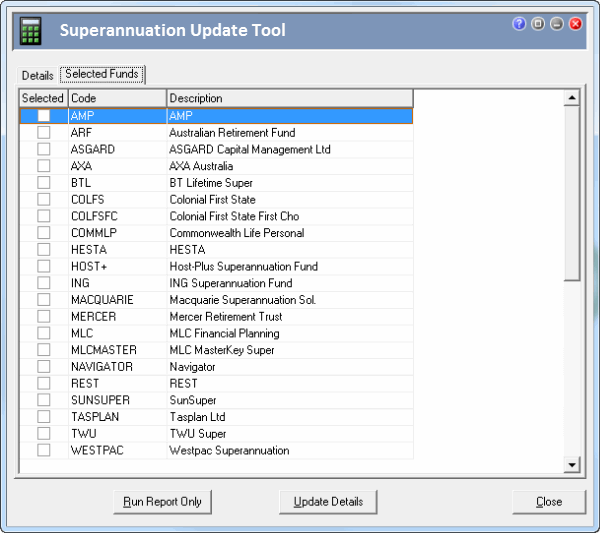Tick the MLCMASTER fund checkbox
The height and width of the screenshot is (533, 600).
click(44, 350)
